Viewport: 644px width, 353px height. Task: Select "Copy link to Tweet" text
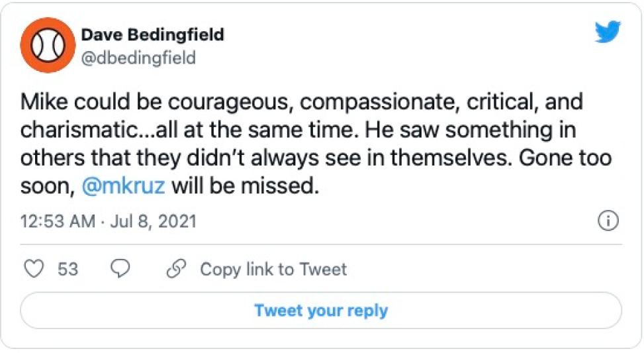pos(273,270)
